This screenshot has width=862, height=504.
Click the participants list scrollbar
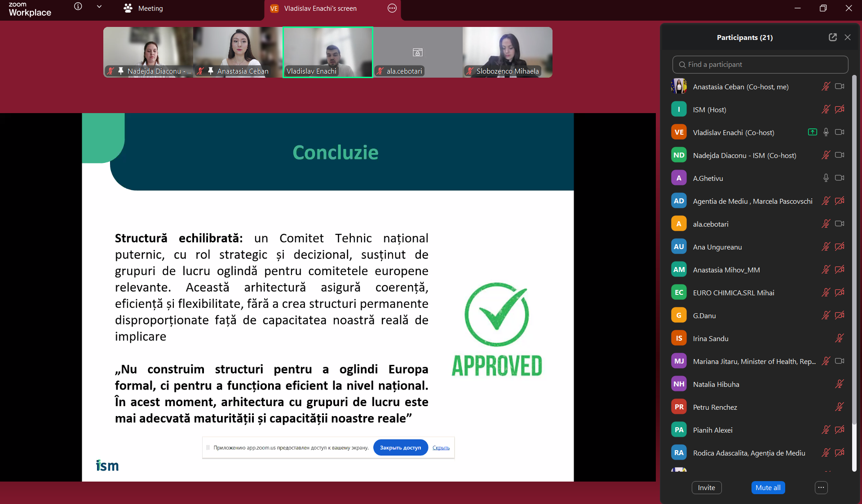(854, 269)
